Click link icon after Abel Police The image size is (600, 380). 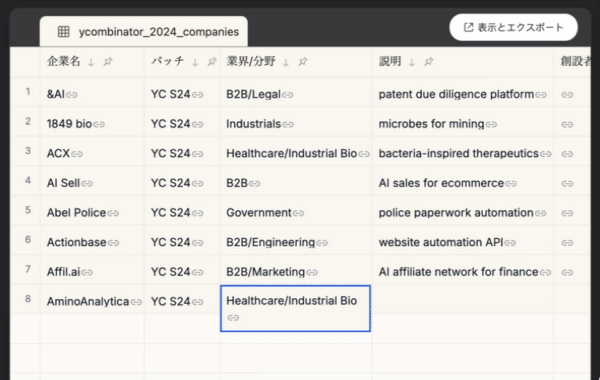coord(113,213)
